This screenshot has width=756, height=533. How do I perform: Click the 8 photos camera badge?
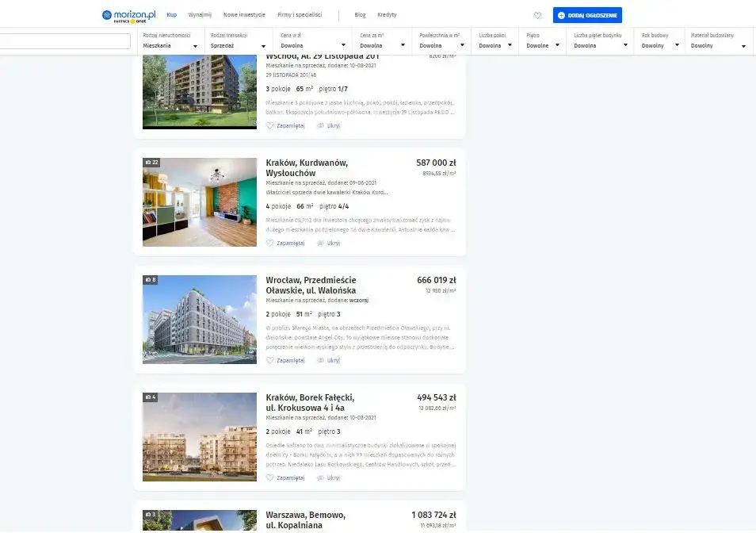tap(151, 280)
